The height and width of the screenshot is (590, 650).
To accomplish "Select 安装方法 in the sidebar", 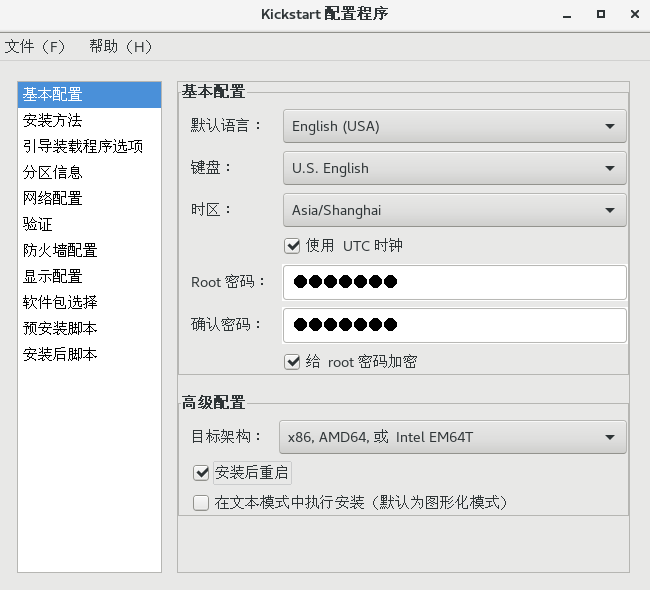I will (x=90, y=121).
